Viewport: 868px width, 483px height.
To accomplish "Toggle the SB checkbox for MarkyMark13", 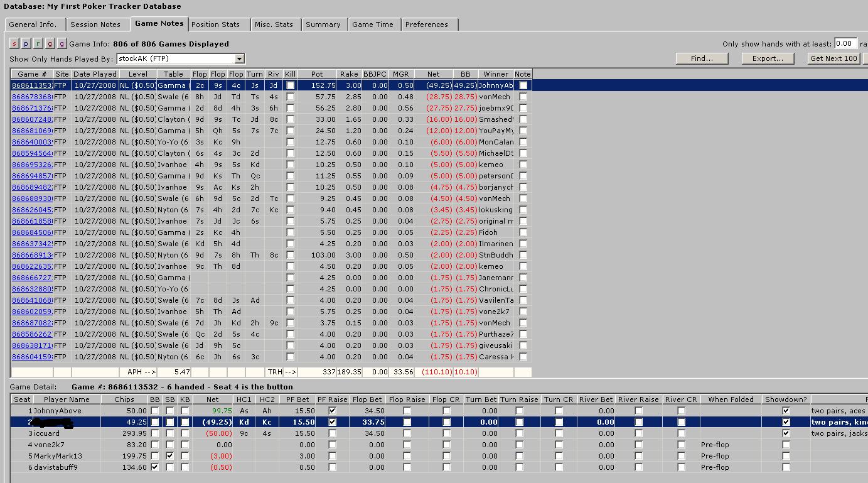I will pyautogui.click(x=169, y=456).
